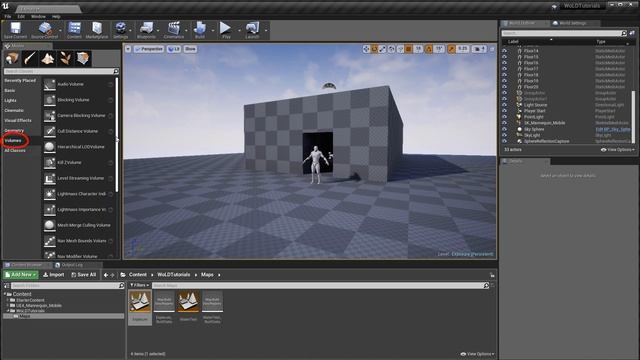
Task: Activate the viewport translate (move) tool
Action: [366, 49]
